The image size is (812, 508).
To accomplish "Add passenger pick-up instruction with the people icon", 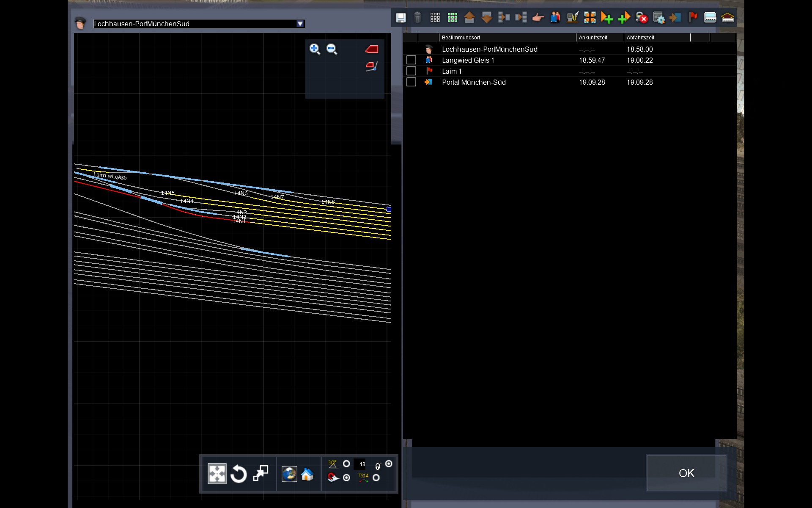I will click(x=555, y=17).
